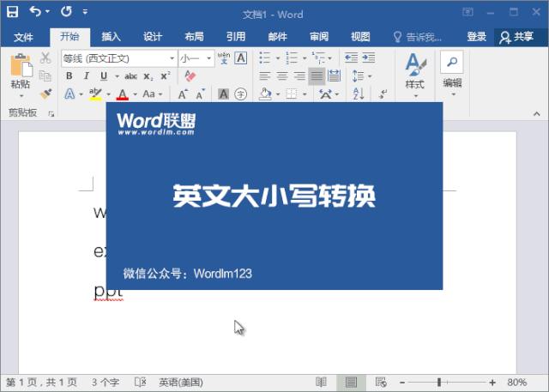
Task: Clear all formatting with eraser icon
Action: pyautogui.click(x=190, y=75)
